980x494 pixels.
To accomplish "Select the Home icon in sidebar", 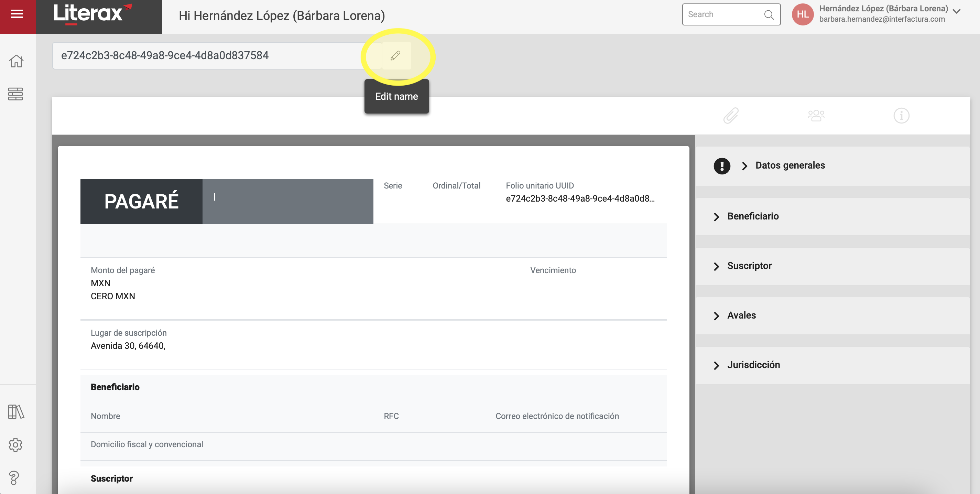I will [16, 61].
